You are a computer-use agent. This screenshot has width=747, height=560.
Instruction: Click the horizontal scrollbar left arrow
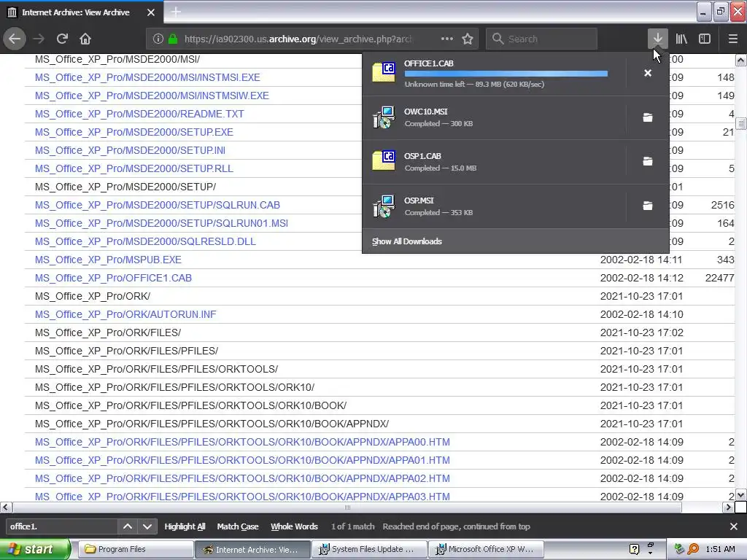(6, 507)
